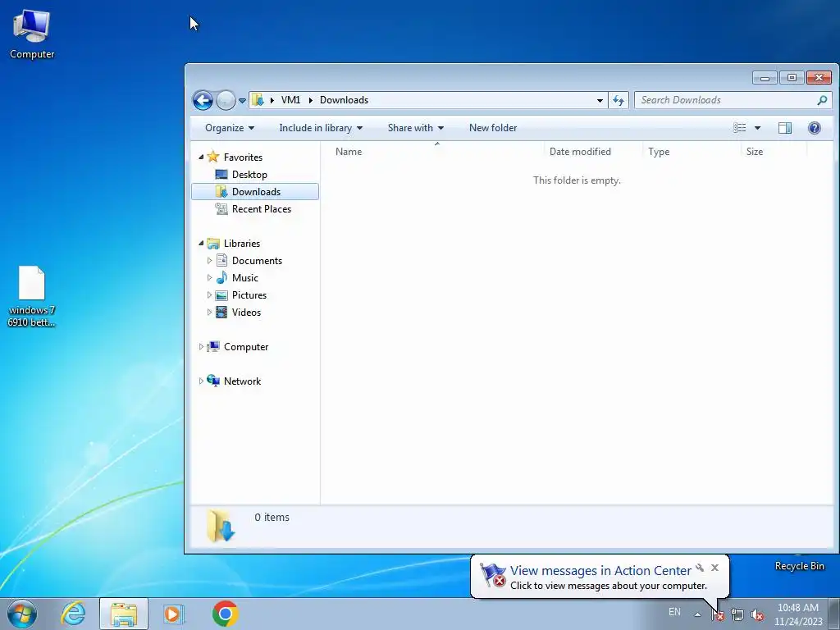Select VM1 in the address path

click(x=291, y=100)
